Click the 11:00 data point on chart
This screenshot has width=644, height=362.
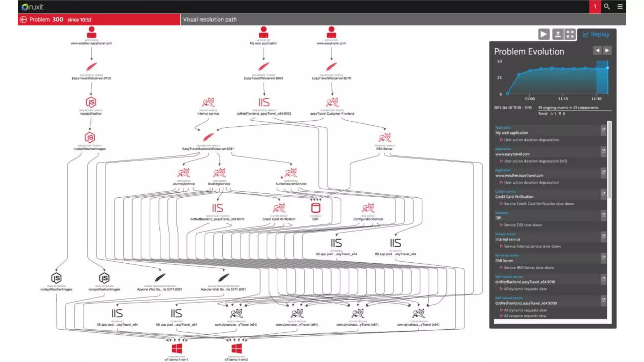click(x=530, y=71)
